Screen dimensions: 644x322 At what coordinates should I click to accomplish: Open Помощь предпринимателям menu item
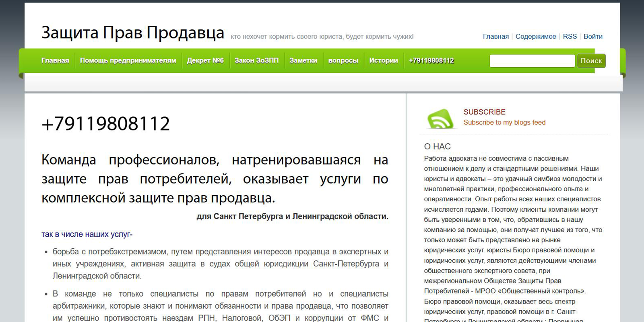pyautogui.click(x=128, y=61)
